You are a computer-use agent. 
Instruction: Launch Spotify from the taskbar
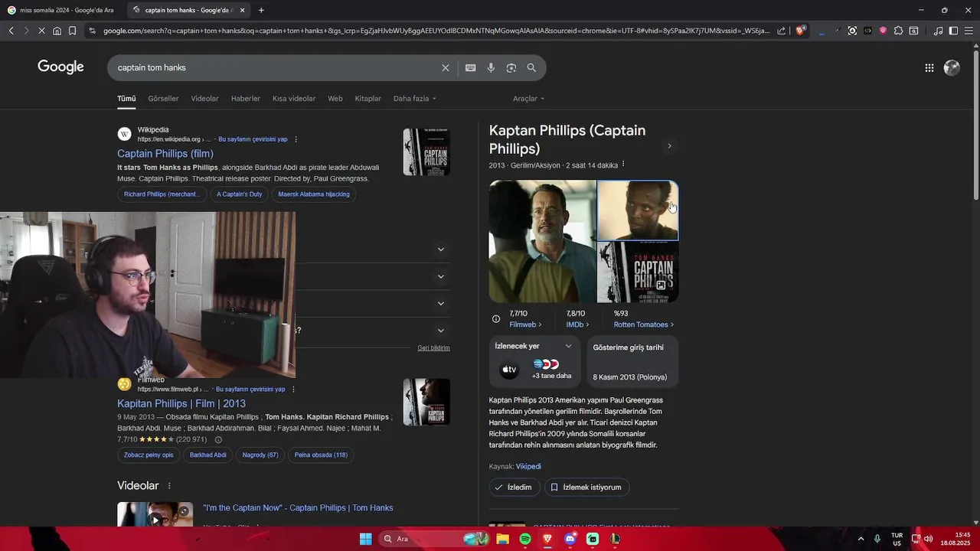click(x=525, y=539)
